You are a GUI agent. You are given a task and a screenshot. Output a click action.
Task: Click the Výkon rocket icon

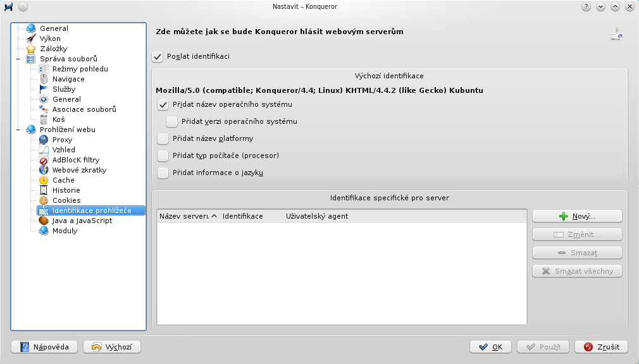[31, 39]
